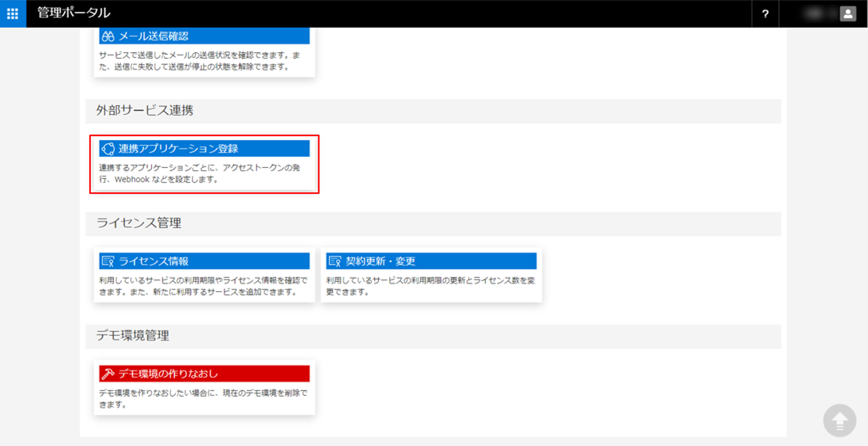Click the binoculars icon for メール送信確認

point(108,36)
